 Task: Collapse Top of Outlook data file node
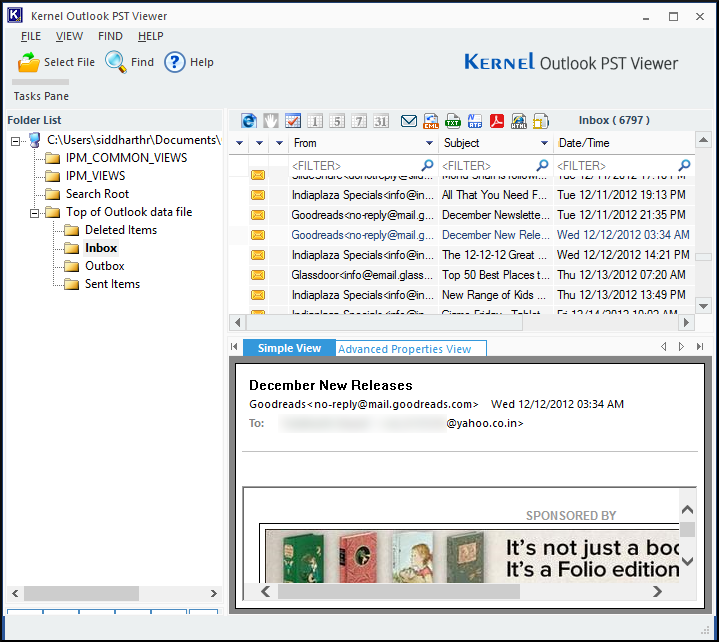tap(34, 213)
